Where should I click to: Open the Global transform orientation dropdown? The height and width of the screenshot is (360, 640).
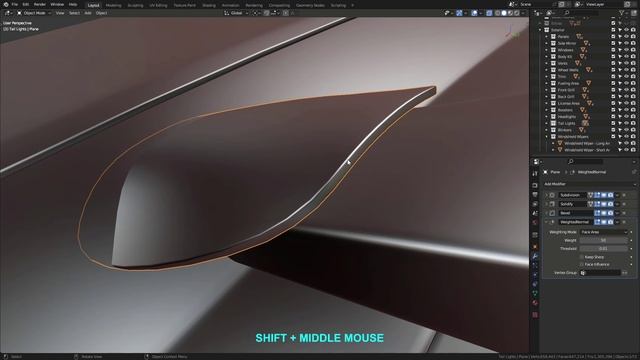coord(236,13)
